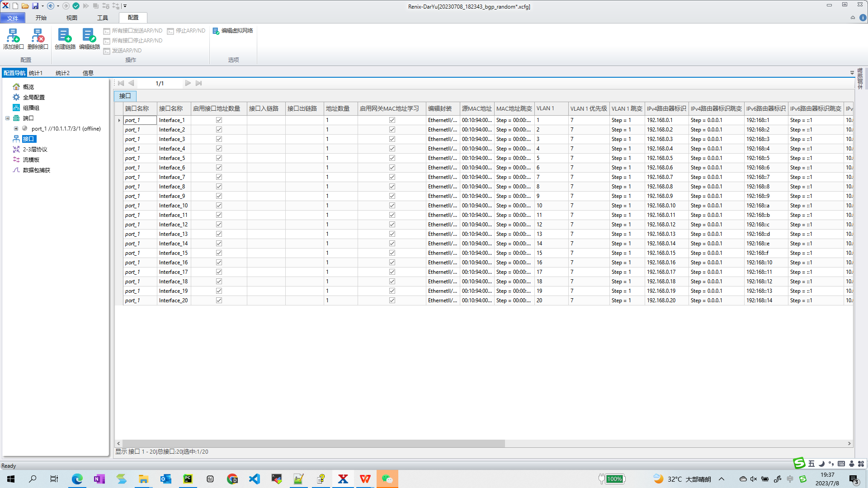Go to next page arrow in pager
868x488 pixels.
188,83
